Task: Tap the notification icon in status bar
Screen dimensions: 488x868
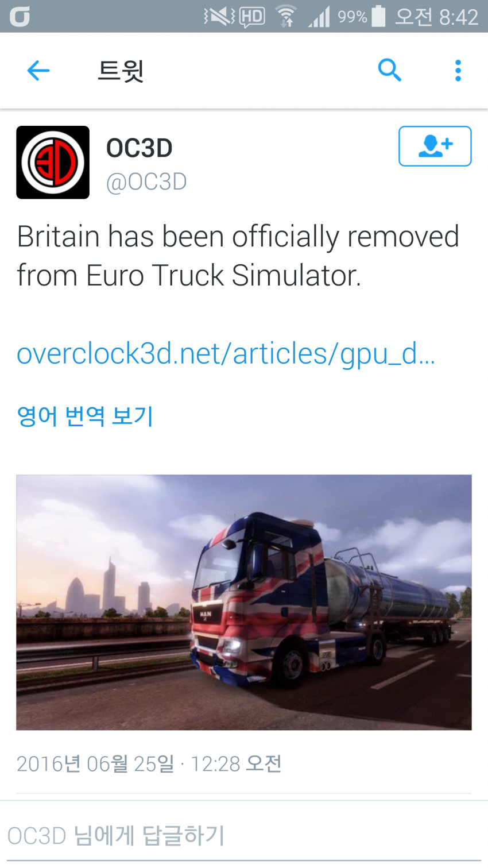Action: tap(20, 16)
